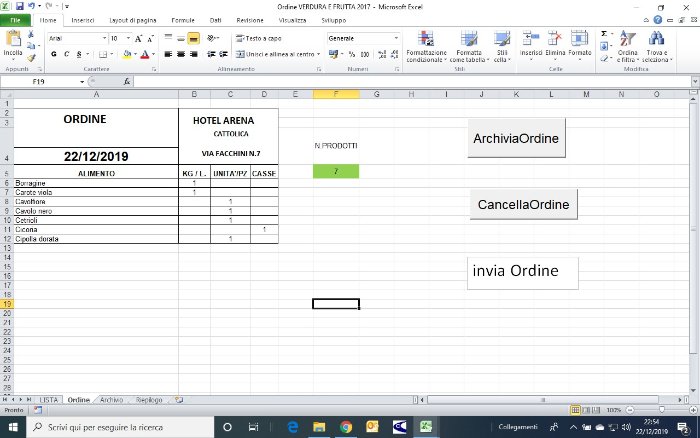This screenshot has width=700, height=438.
Task: Click the fx insert function button
Action: click(x=127, y=82)
